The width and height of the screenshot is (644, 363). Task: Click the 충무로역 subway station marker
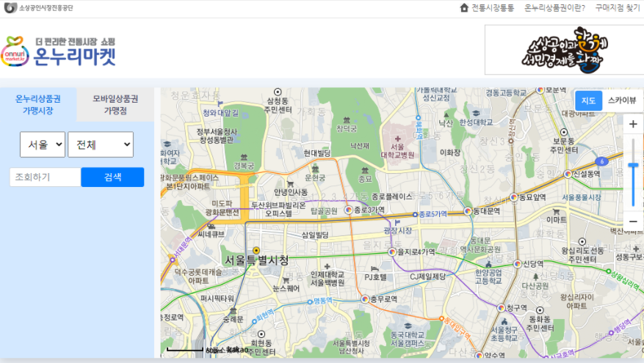(x=365, y=299)
